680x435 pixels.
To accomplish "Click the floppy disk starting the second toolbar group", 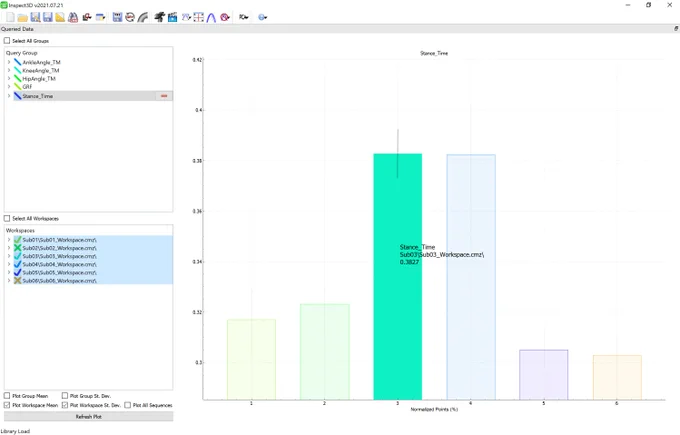I will (x=117, y=17).
